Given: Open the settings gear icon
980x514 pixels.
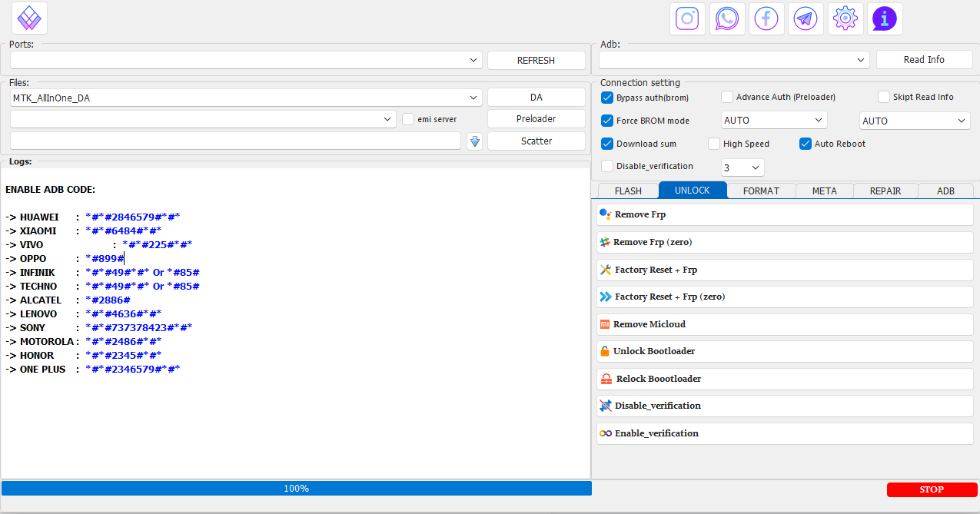Looking at the screenshot, I should tap(845, 18).
